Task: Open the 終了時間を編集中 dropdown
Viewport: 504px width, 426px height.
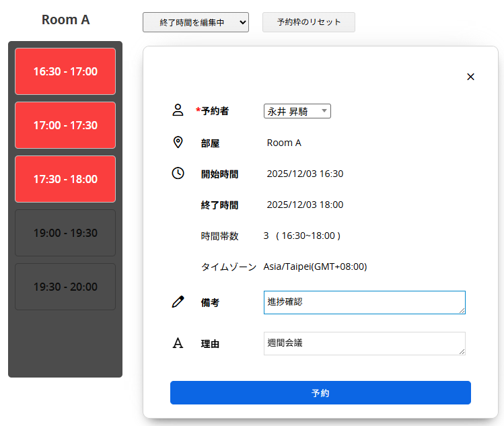Action: 195,22
